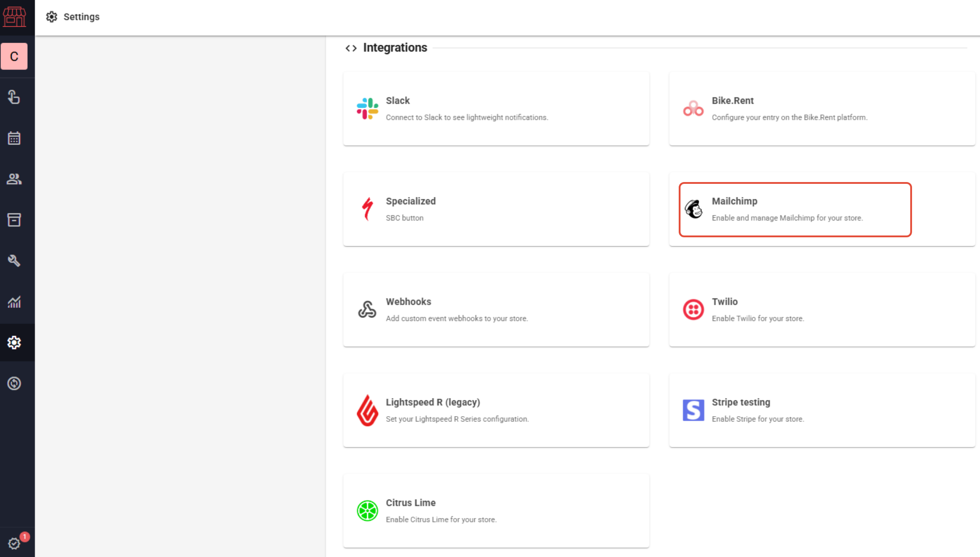
Task: Open the inventory box icon in the sidebar
Action: tap(14, 220)
